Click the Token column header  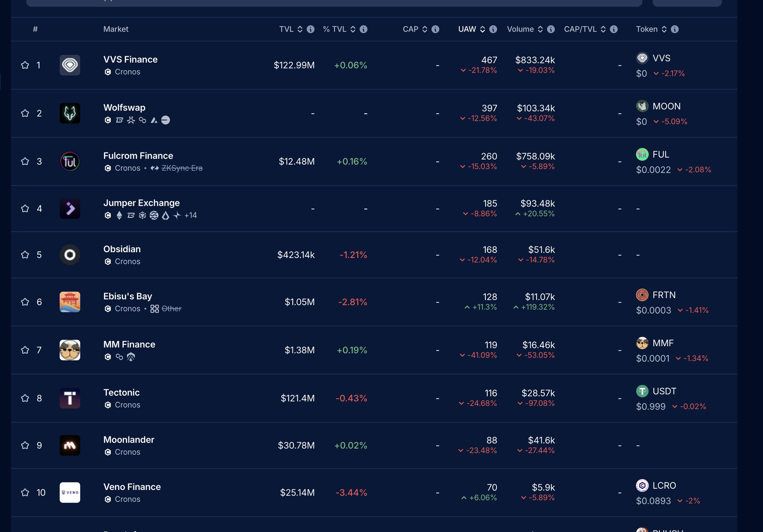(x=646, y=29)
